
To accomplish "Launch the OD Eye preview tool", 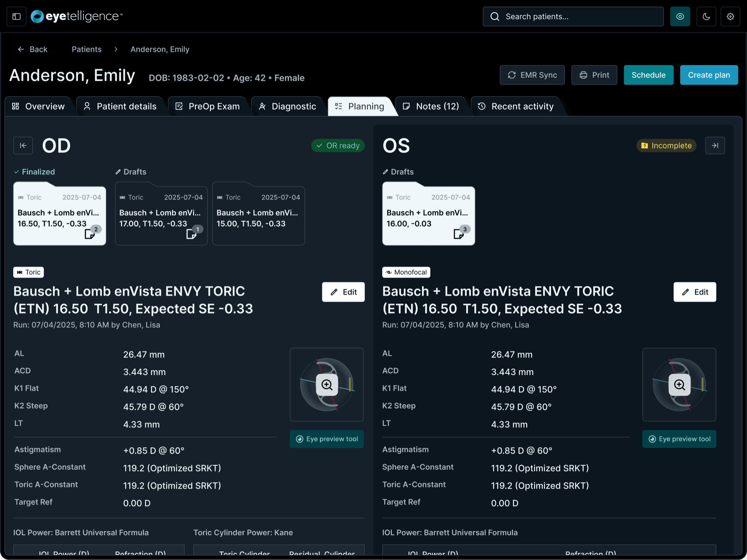I will coord(327,439).
